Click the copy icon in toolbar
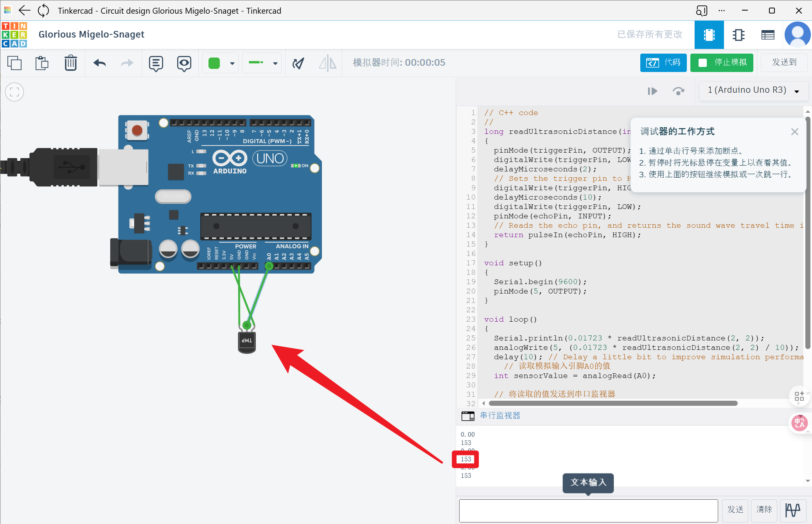 14,63
